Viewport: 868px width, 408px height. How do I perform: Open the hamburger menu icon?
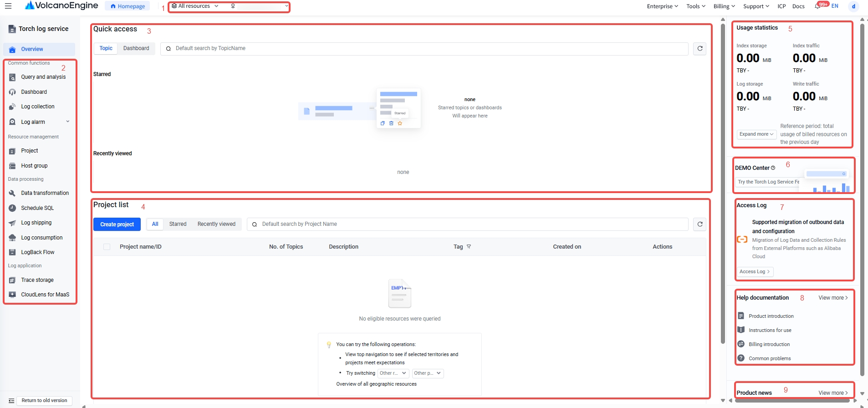(x=8, y=6)
